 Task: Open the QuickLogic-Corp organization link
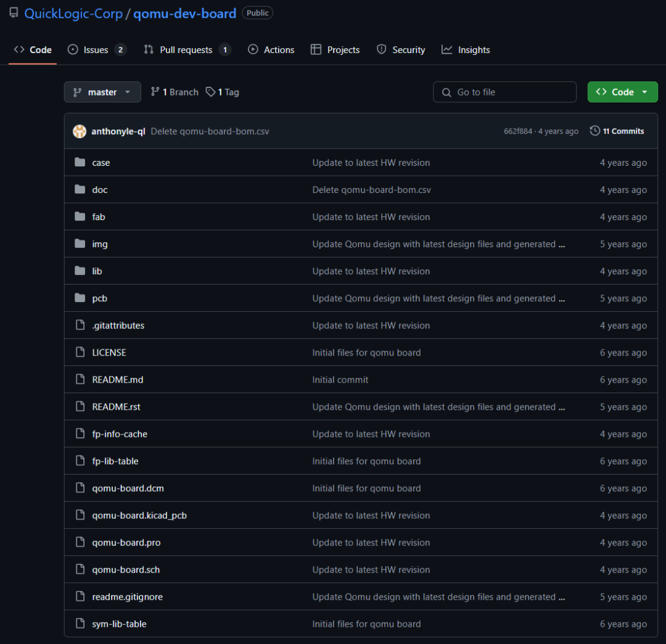pyautogui.click(x=73, y=14)
